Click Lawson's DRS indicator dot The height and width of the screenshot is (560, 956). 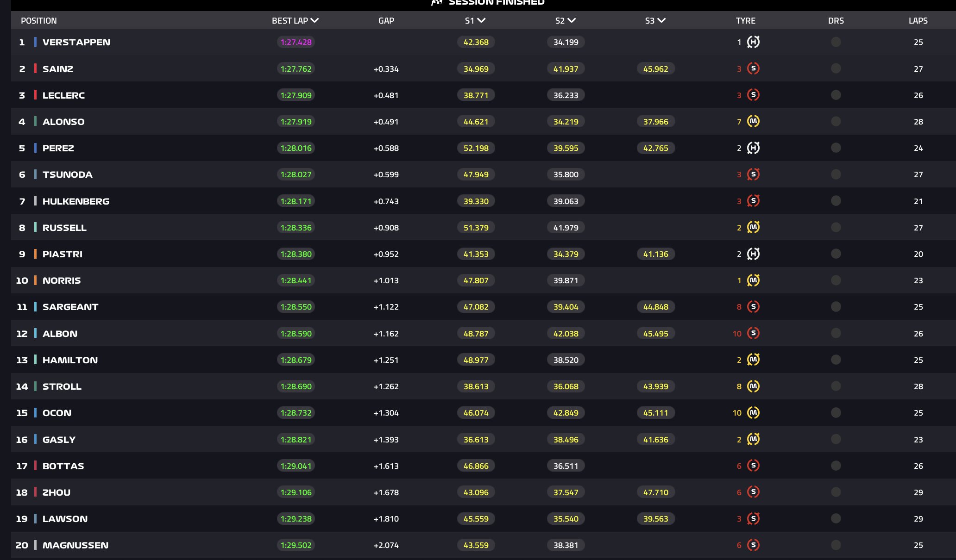(836, 518)
